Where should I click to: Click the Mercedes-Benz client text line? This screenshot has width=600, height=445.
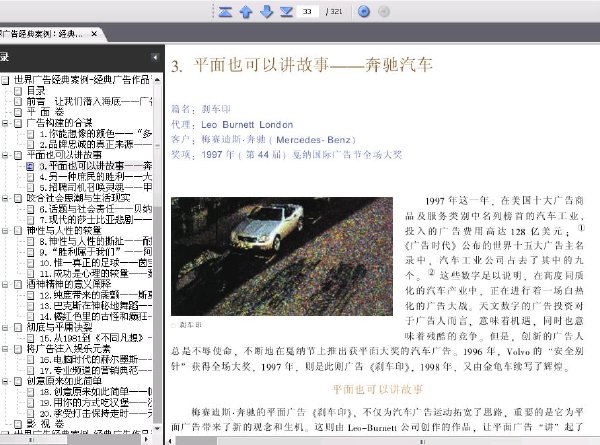click(263, 140)
